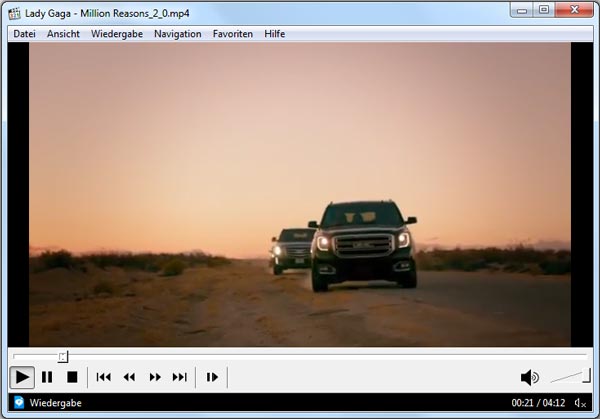This screenshot has width=600, height=419.
Task: Jump to previous track icon
Action: tap(103, 377)
